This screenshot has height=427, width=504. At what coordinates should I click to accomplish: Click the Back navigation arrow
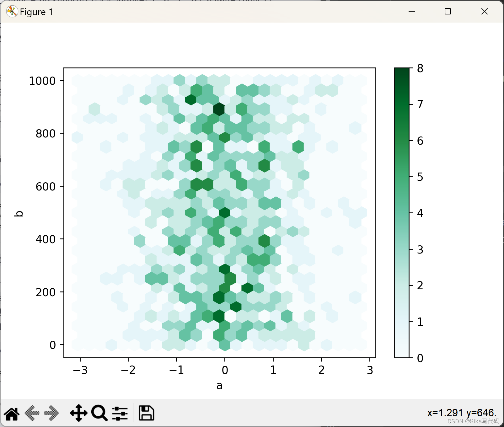[32, 414]
